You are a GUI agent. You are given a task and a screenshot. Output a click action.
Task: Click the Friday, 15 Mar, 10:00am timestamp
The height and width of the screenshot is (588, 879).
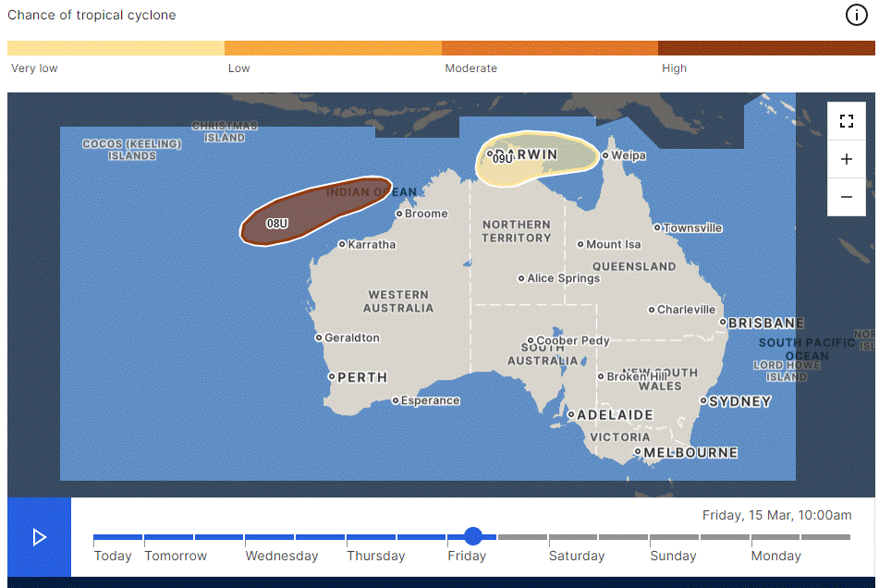point(776,515)
